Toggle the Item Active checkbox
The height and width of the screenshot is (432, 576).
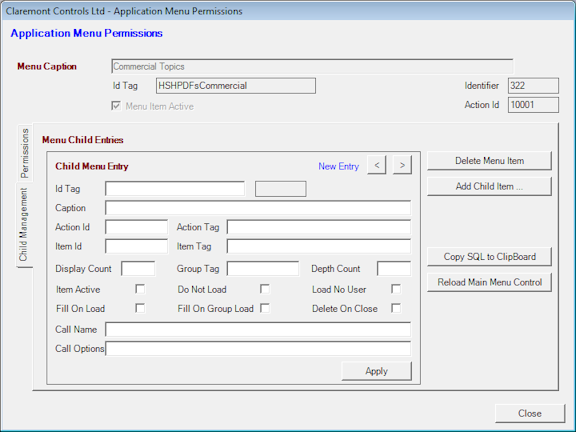click(140, 289)
